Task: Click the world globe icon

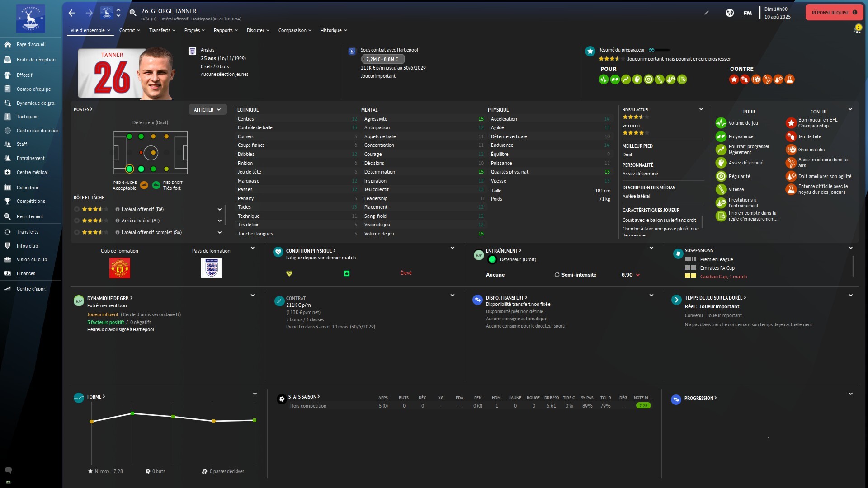Action: [x=730, y=13]
